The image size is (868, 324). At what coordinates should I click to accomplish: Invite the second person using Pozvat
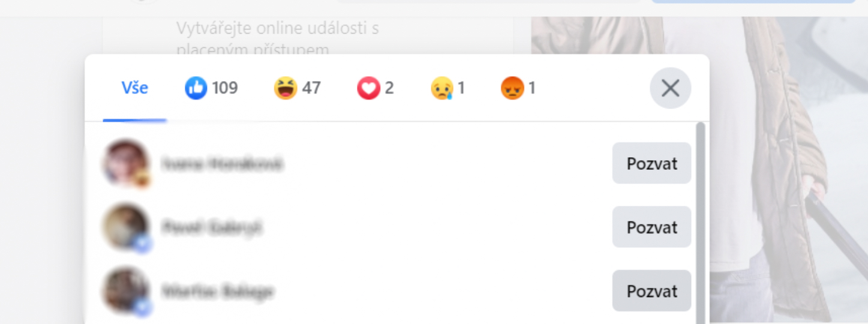[x=651, y=227]
